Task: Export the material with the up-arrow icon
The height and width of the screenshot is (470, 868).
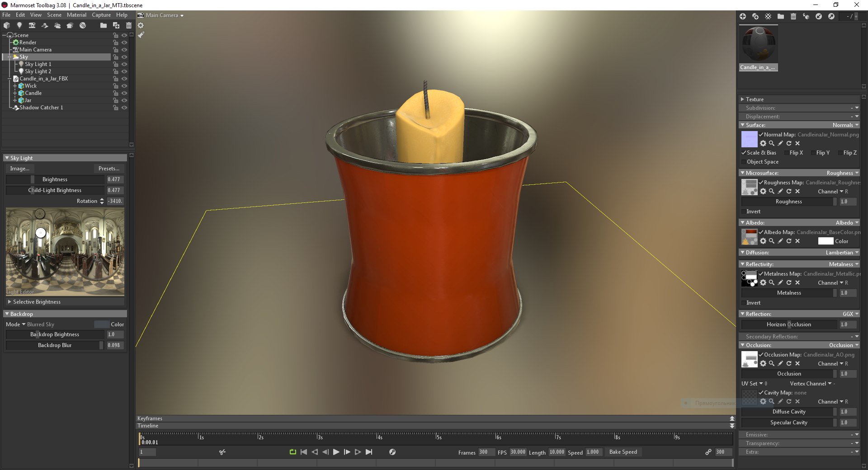Action: [x=831, y=16]
